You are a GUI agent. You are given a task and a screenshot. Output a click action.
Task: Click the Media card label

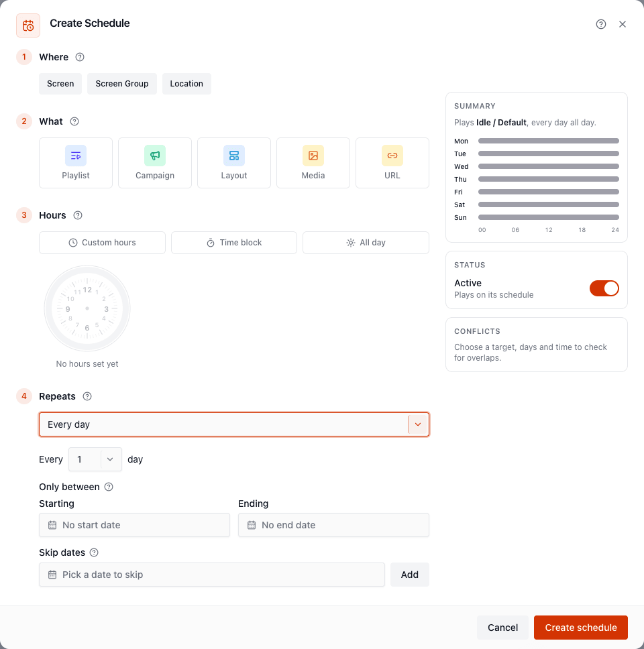tap(313, 176)
